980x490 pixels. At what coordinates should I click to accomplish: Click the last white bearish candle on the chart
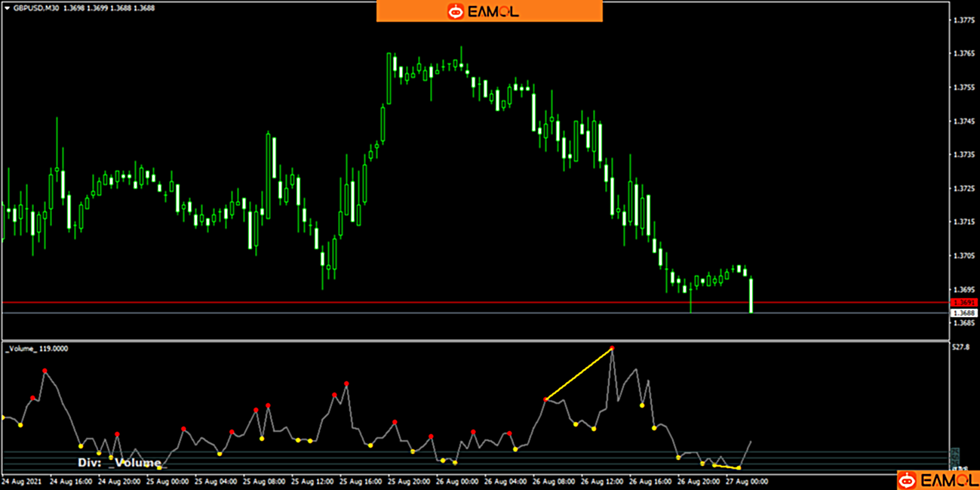point(751,295)
